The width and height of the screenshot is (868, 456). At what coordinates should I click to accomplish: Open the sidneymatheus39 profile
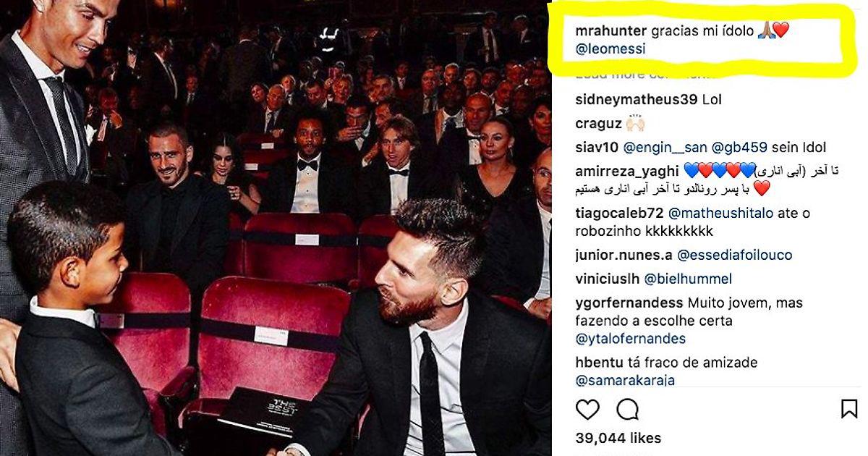pyautogui.click(x=637, y=100)
